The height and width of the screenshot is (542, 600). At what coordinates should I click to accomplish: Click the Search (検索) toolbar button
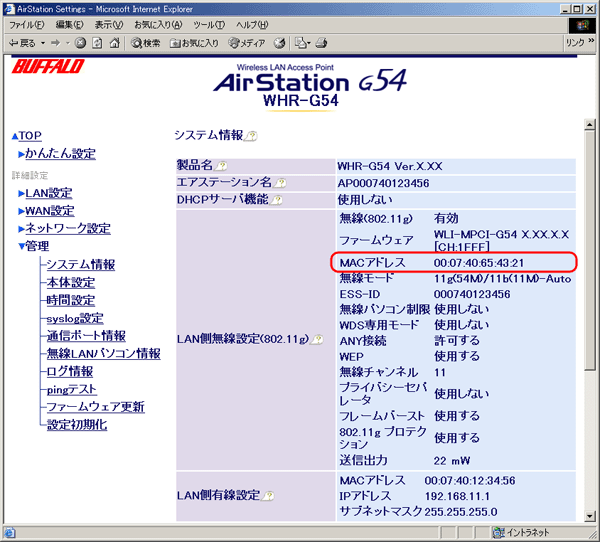145,43
